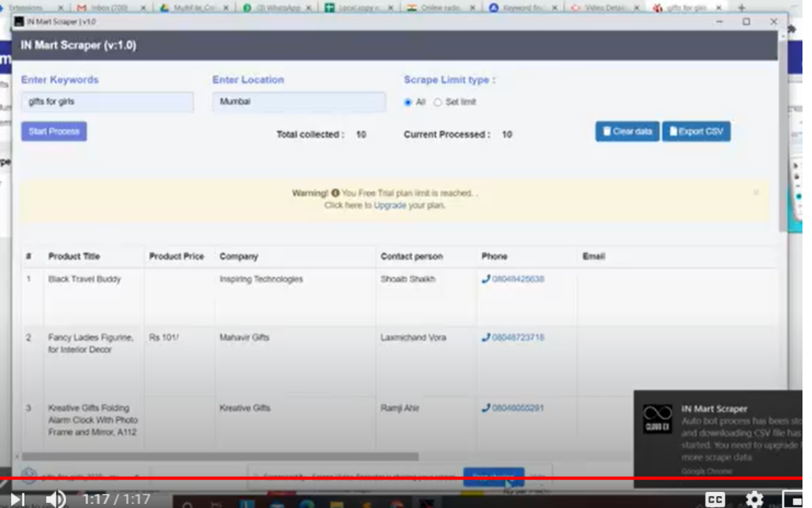The height and width of the screenshot is (508, 812).
Task: Open the Upgrade plan link
Action: pos(390,205)
